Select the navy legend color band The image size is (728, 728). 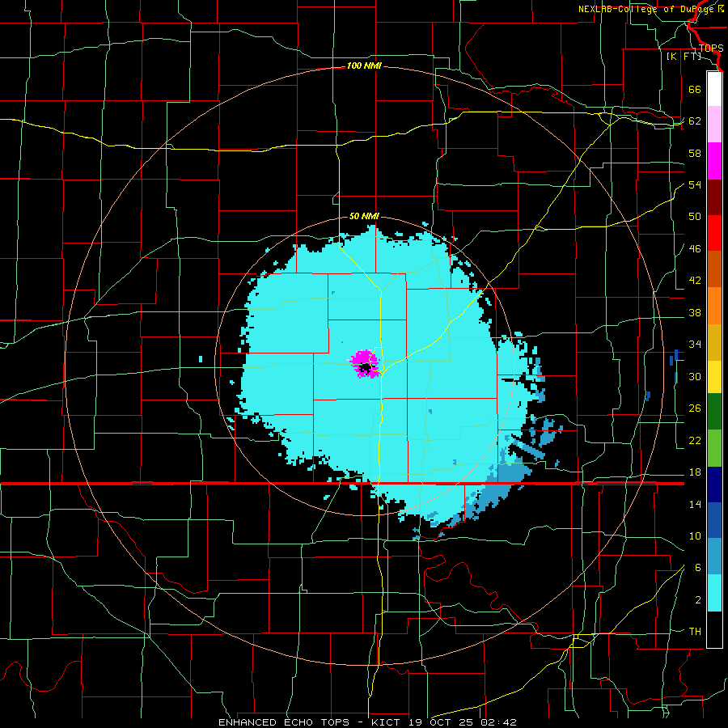click(x=714, y=485)
